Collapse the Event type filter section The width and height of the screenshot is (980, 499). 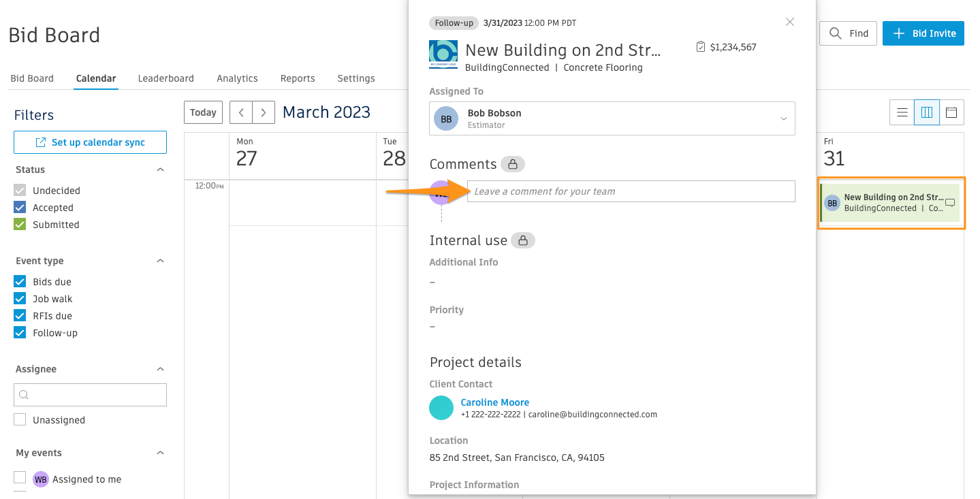(x=160, y=261)
